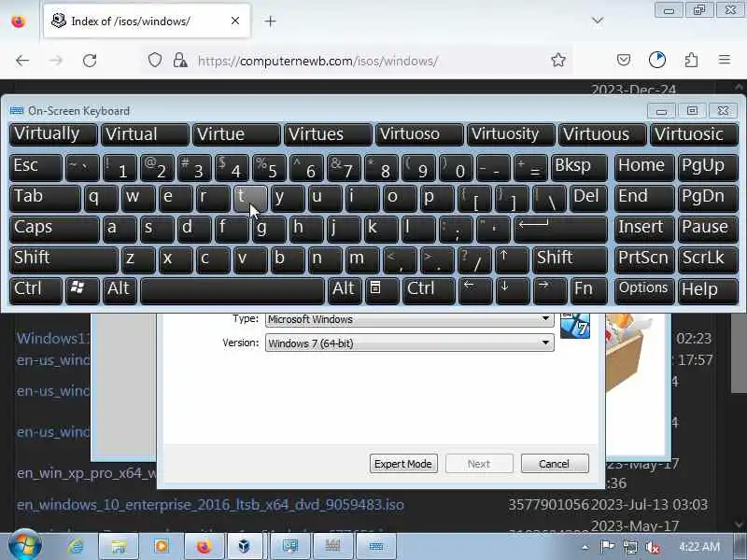The width and height of the screenshot is (747, 560).
Task: Tap the down arrow key
Action: coord(513,291)
